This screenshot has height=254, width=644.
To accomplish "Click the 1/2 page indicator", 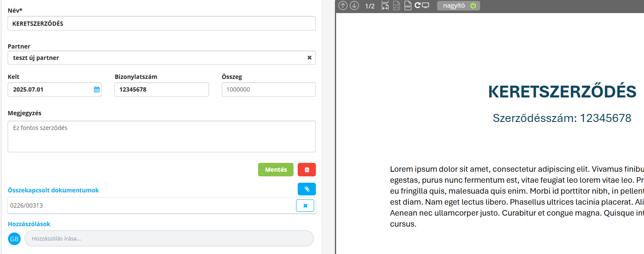I will [370, 5].
